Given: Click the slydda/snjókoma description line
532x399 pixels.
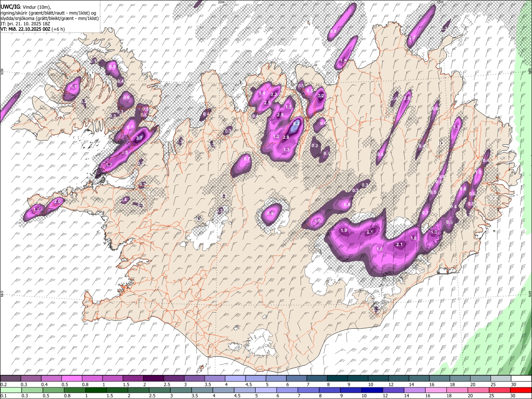Looking at the screenshot, I should coord(49,18).
